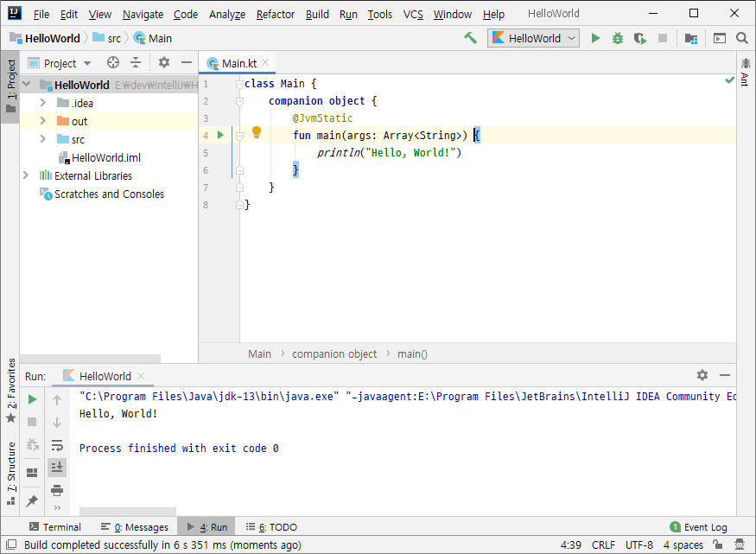Open the 0: Messages tab
Image resolution: width=756 pixels, height=554 pixels.
pos(135,527)
